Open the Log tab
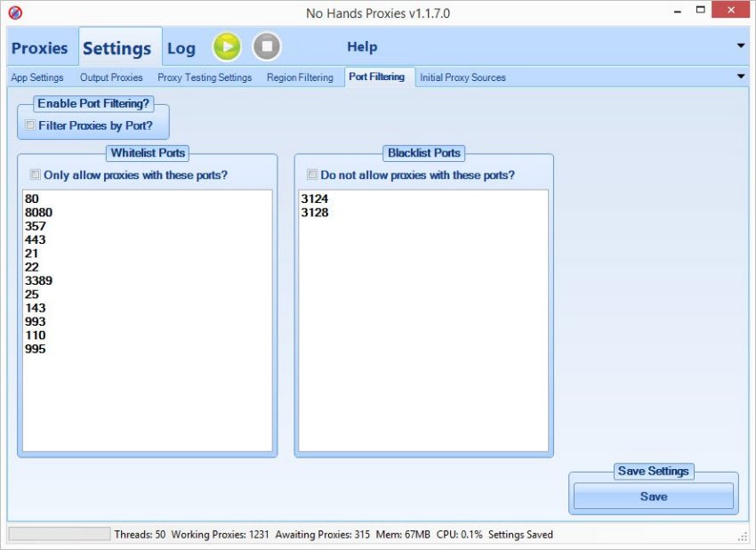The width and height of the screenshot is (756, 550). [x=181, y=48]
